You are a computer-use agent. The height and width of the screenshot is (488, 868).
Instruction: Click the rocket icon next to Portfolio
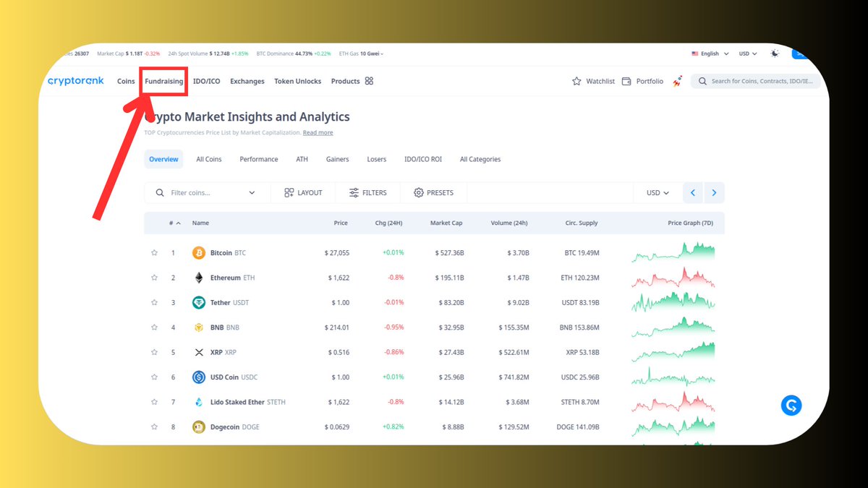tap(676, 81)
